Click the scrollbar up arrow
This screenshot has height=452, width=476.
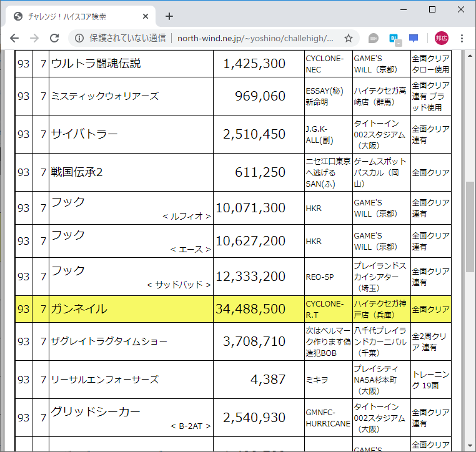(470, 56)
